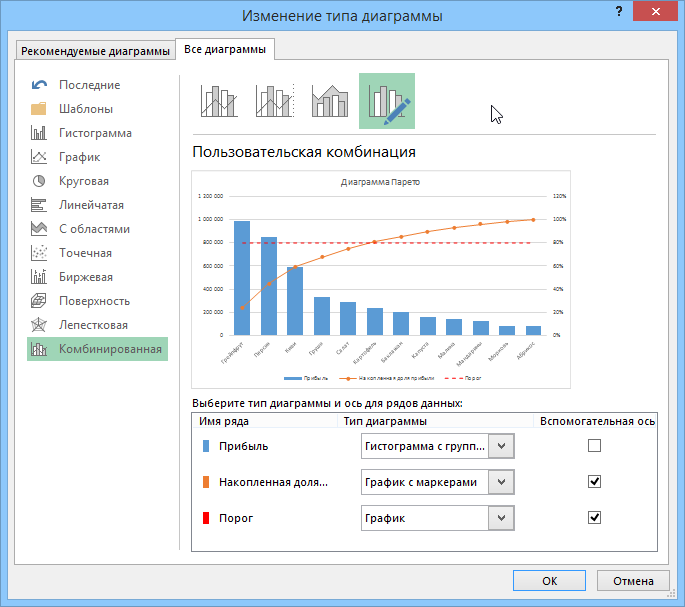Click the Порог series name
Image resolution: width=685 pixels, height=607 pixels.
point(236,518)
